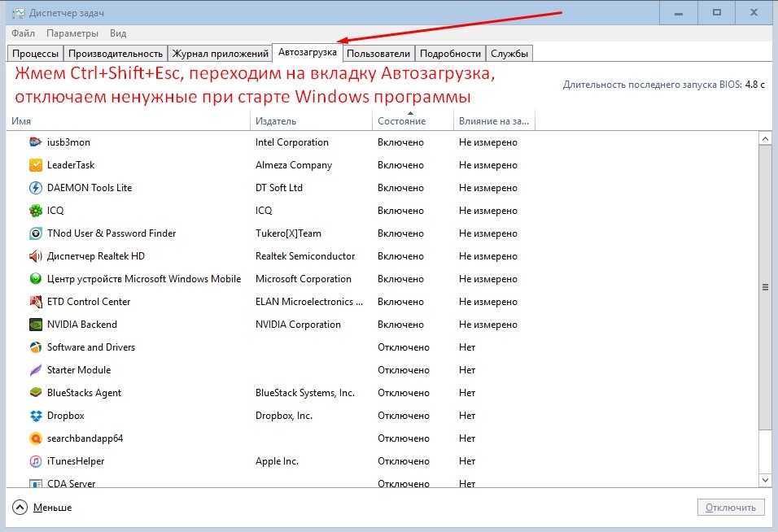The image size is (778, 532).
Task: Click the BIOS duration 4.8 с value
Action: tap(754, 85)
